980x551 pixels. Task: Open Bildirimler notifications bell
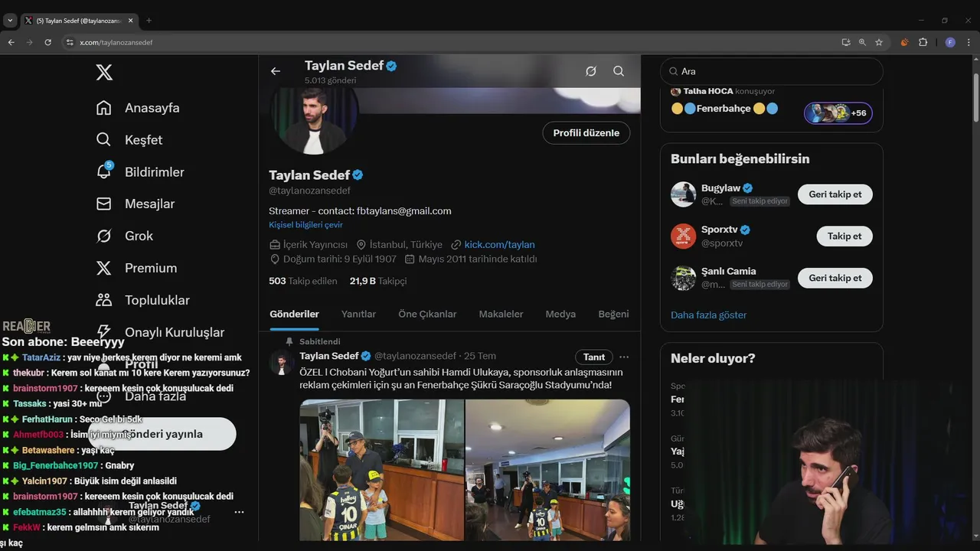click(140, 172)
